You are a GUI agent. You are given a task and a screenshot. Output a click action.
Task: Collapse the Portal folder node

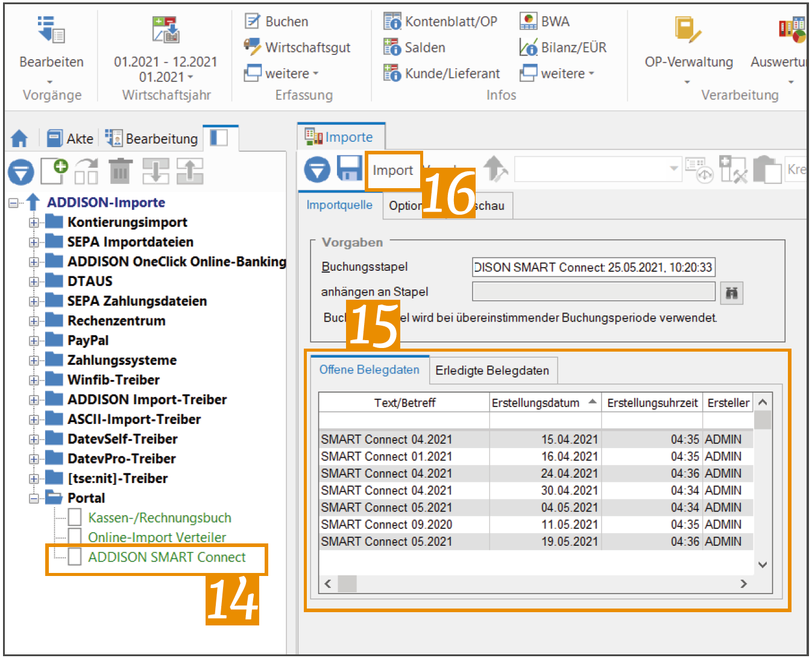click(x=34, y=498)
